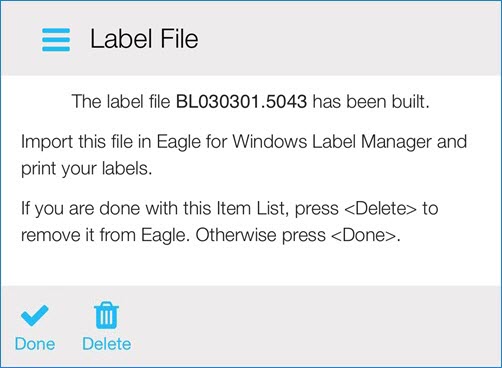Viewport: 502px width, 368px height.
Task: Tap the Done checkmark icon
Action: (x=35, y=315)
